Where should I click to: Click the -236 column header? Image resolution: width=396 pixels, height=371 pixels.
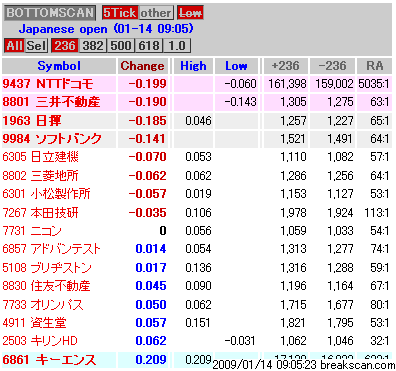coord(332,66)
